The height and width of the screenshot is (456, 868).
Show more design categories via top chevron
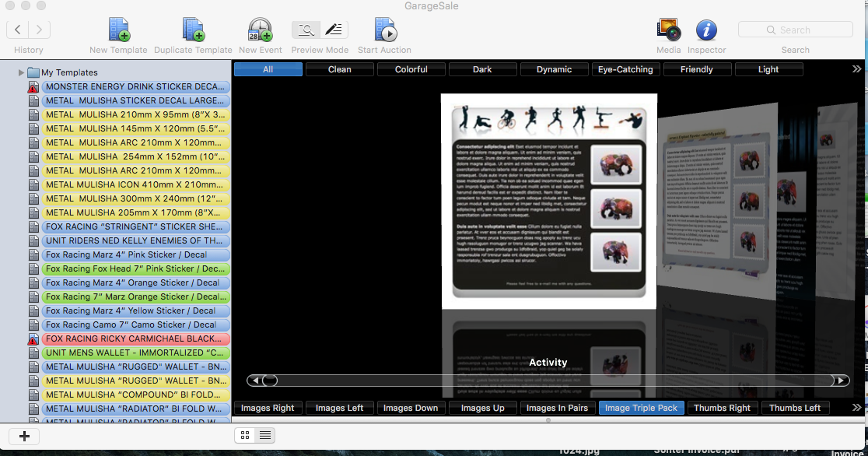(x=856, y=69)
